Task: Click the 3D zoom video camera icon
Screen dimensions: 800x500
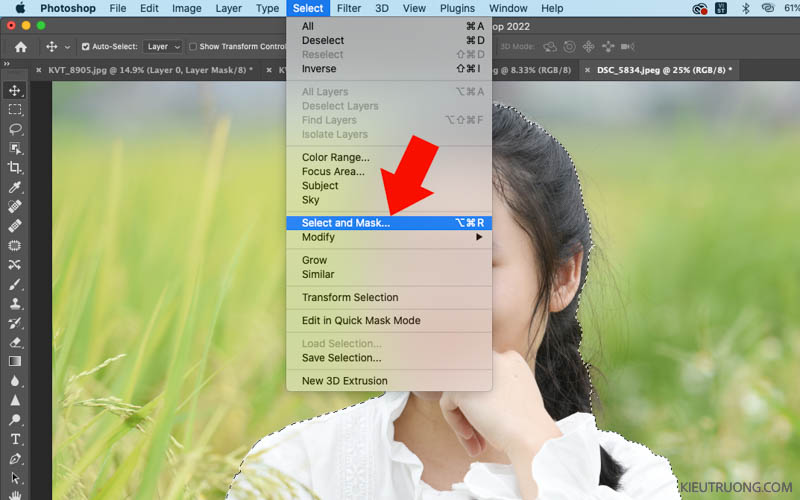Action: pos(628,47)
